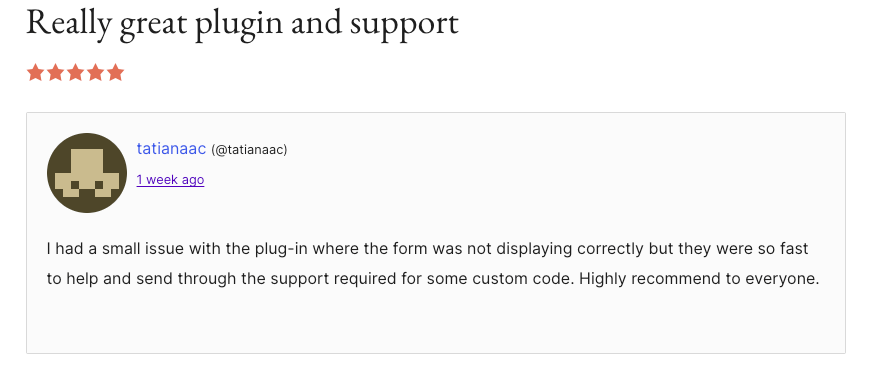Screen dimensions: 869x365
Task: Click the first rating star
Action: (35, 73)
